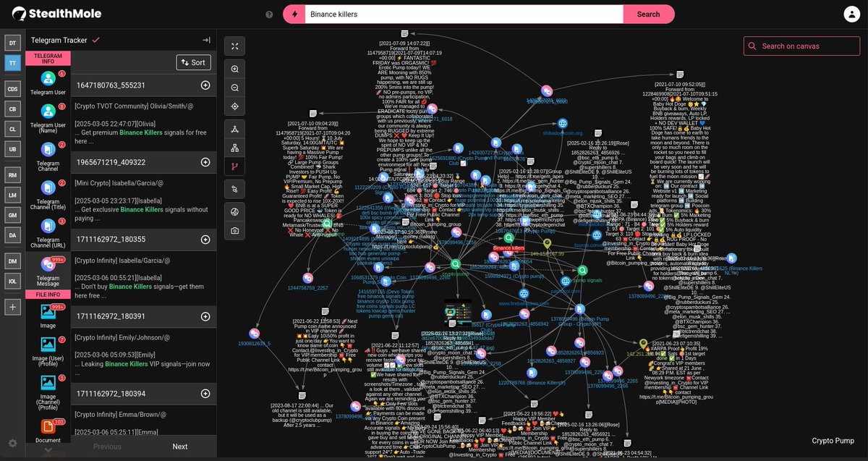
Task: Select the highlighted branch layout icon
Action: [235, 166]
